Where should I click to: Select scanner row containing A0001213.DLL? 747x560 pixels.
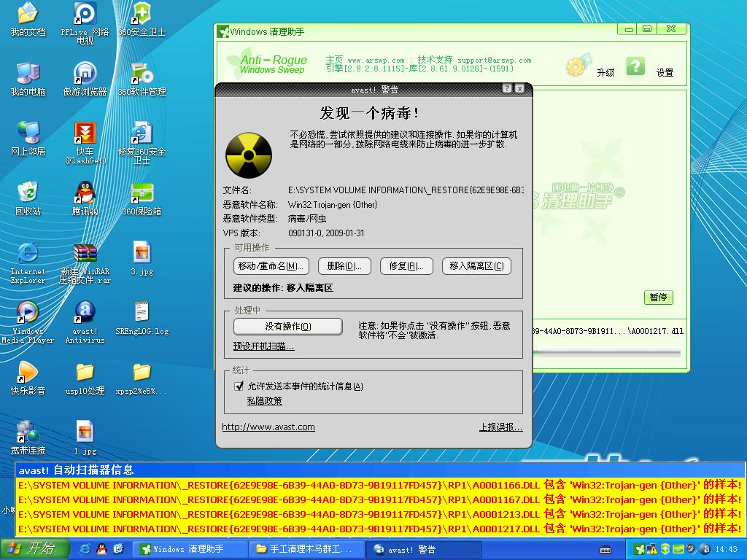tap(379, 514)
